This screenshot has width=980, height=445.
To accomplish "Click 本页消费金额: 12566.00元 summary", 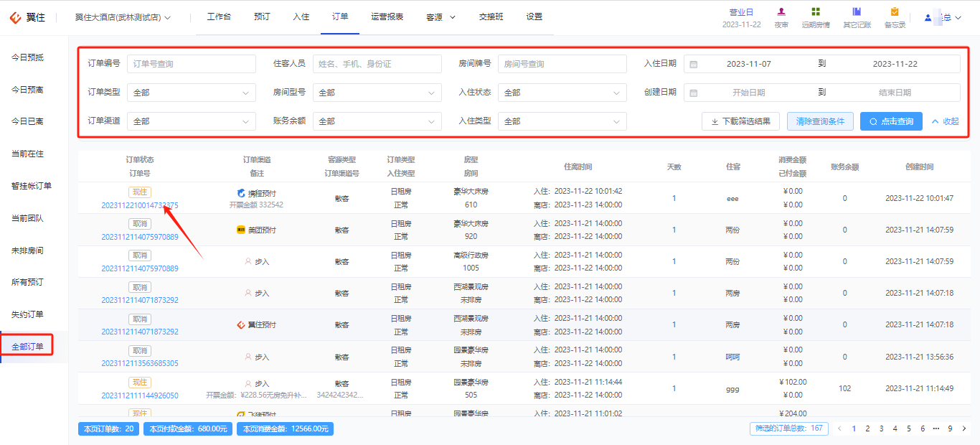I will [x=285, y=428].
